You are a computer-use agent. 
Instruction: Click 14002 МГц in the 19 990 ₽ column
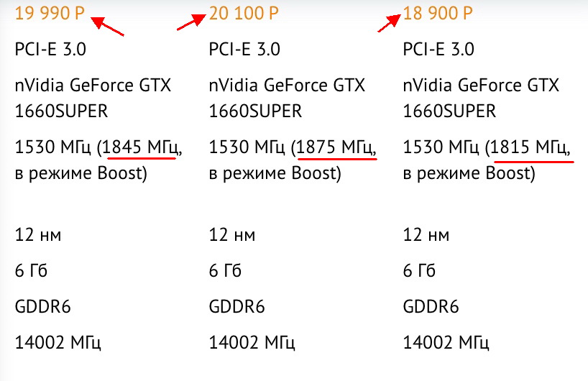pyautogui.click(x=58, y=342)
